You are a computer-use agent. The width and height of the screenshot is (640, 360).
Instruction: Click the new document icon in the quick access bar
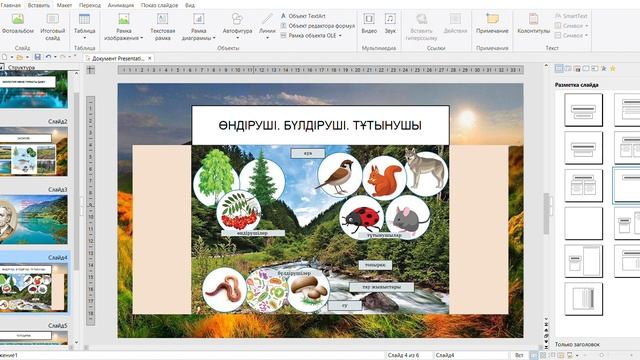point(4,57)
